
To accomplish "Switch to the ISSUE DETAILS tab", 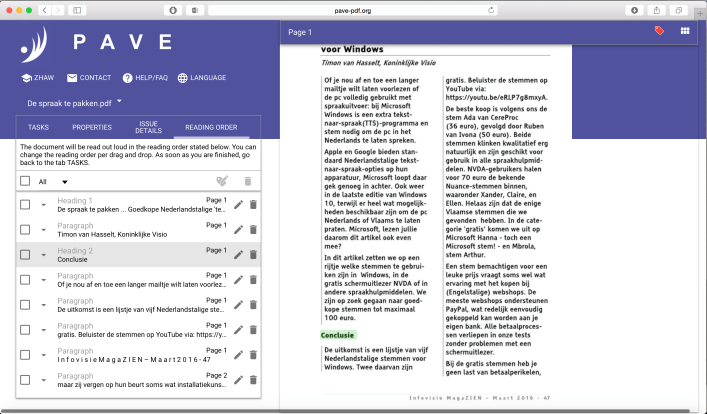I will (x=148, y=127).
